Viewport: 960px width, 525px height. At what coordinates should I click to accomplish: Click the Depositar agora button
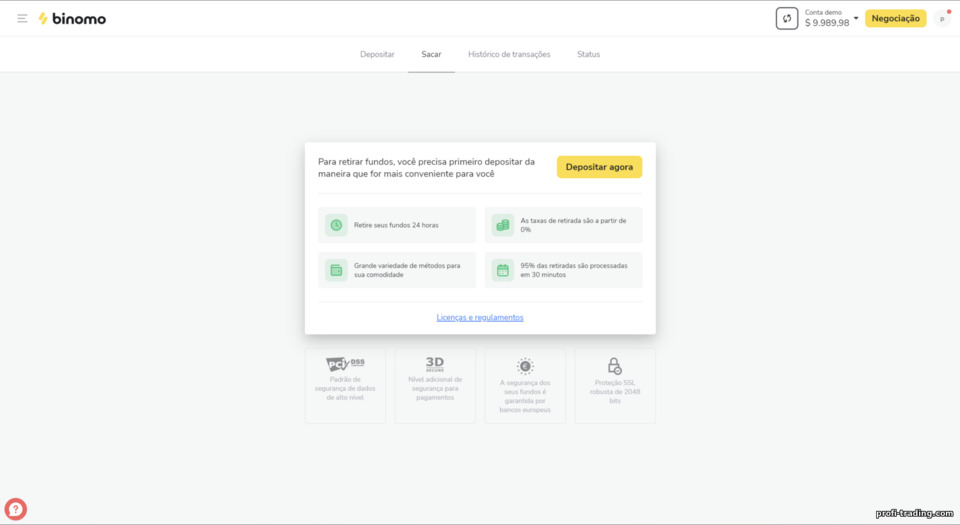coord(599,167)
